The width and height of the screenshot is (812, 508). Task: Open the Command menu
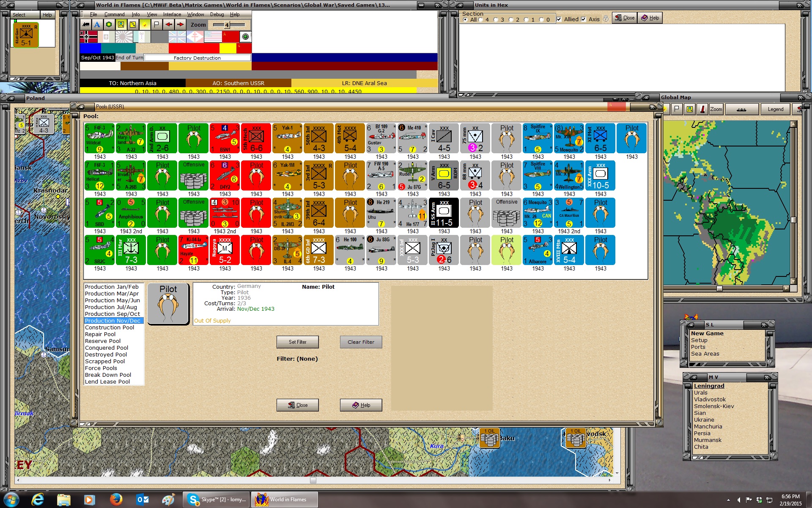tap(114, 14)
